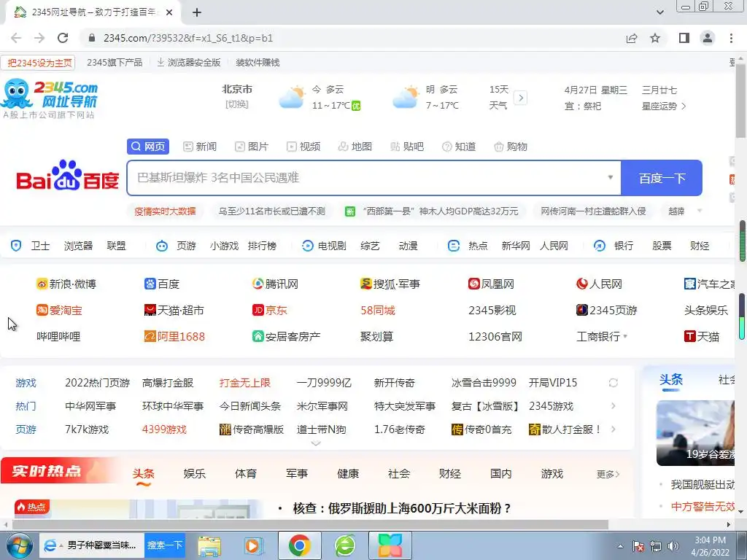Open 浏览器安全版 download link
The image size is (747, 560).
pyautogui.click(x=189, y=63)
